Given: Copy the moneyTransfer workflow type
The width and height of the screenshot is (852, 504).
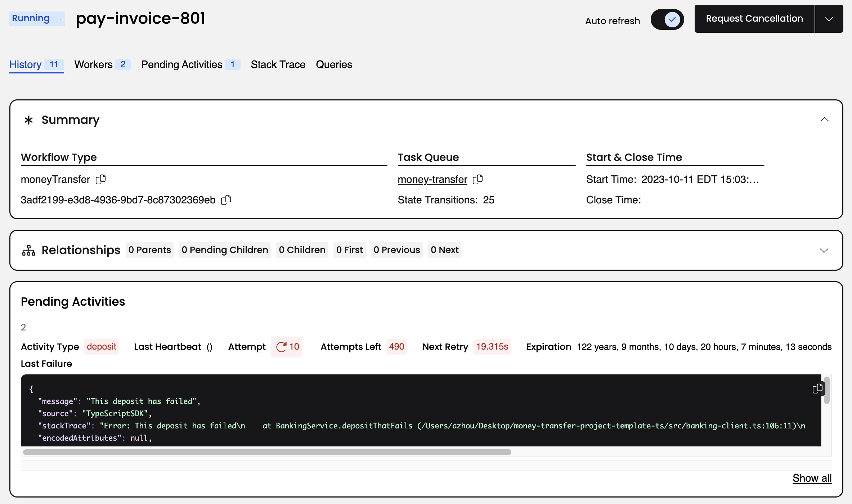Looking at the screenshot, I should coord(101,179).
